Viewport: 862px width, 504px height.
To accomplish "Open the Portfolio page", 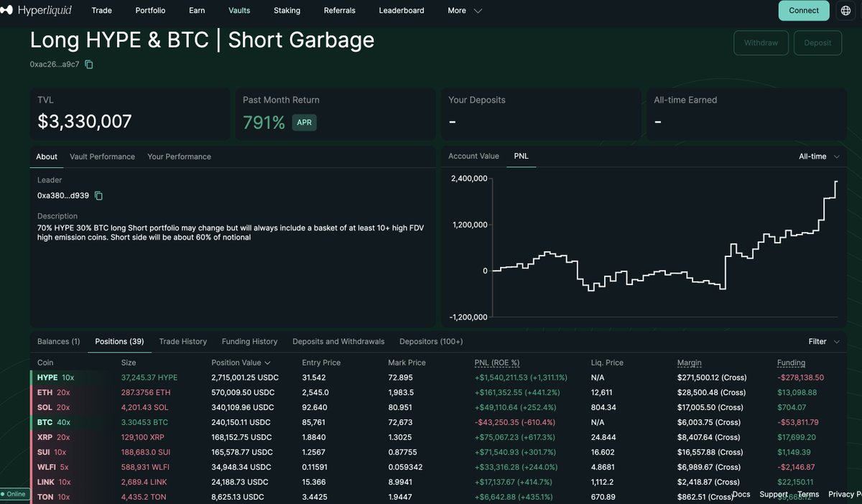I will 150,11.
